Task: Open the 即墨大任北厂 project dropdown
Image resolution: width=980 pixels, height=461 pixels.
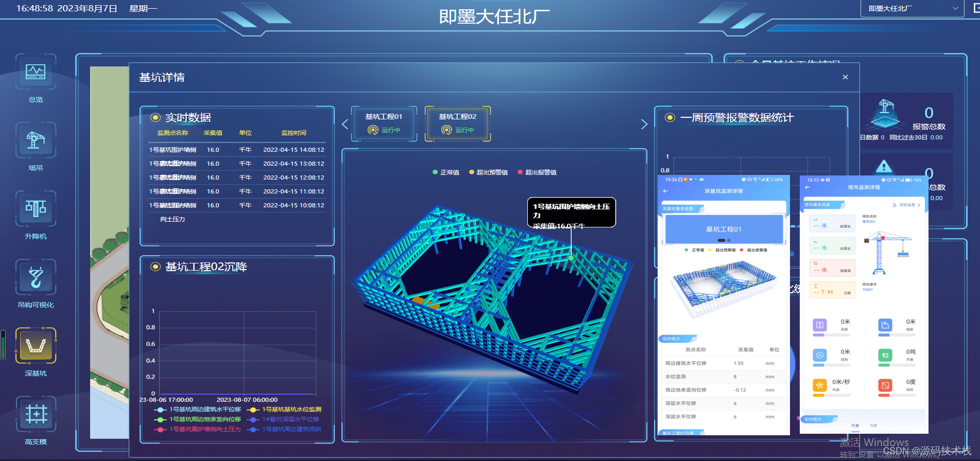Action: [x=913, y=9]
